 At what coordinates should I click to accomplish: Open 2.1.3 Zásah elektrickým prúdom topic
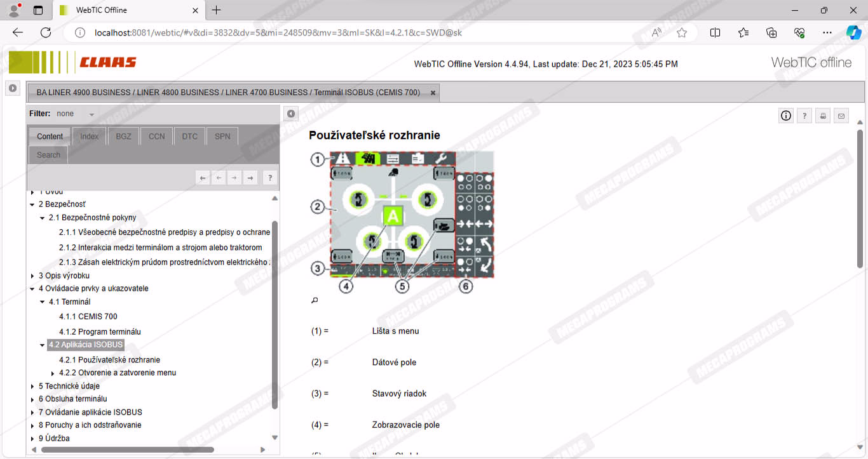(165, 262)
